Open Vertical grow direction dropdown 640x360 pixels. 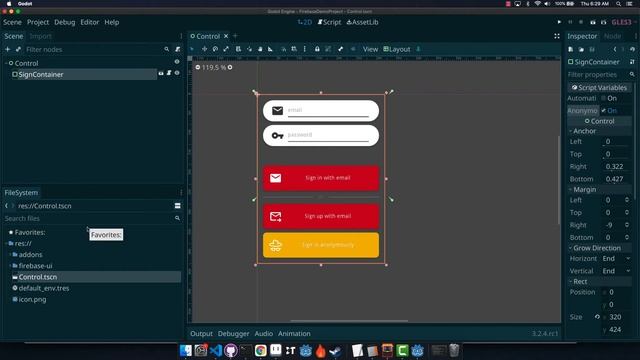[616, 271]
